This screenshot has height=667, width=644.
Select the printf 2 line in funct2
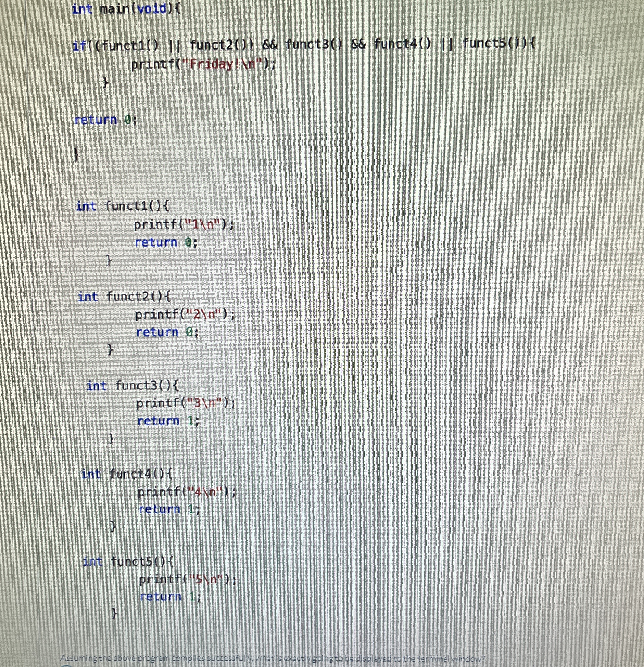click(x=186, y=315)
